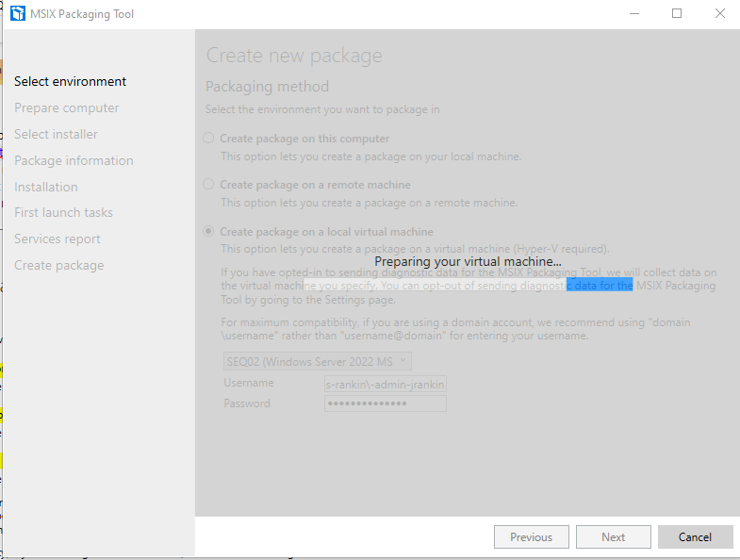
Task: Select Create package on a remote machine
Action: pos(209,185)
